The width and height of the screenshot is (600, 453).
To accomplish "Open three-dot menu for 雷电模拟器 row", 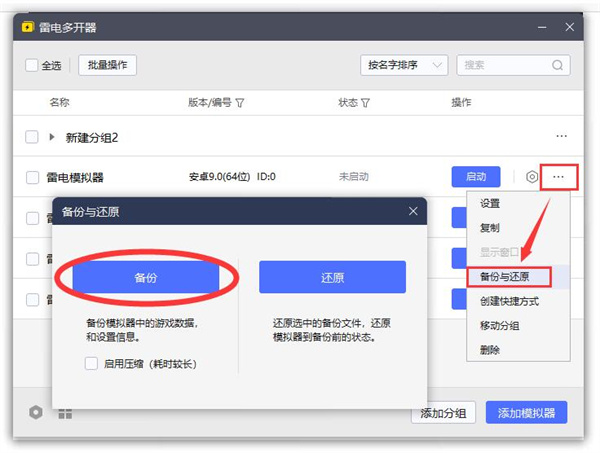I will click(x=558, y=177).
